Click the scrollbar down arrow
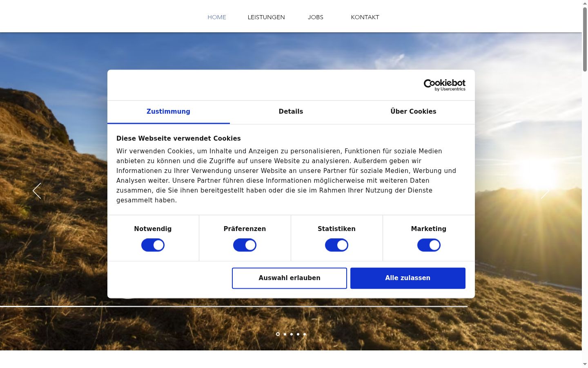 coord(585,364)
